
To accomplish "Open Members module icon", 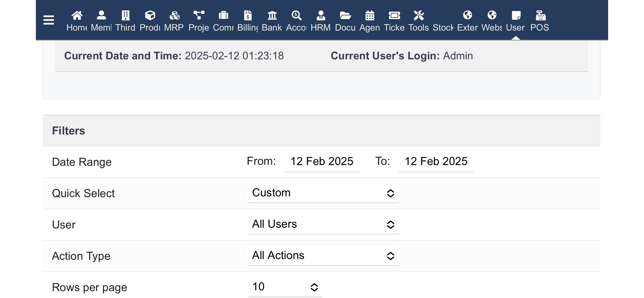I will [x=101, y=16].
